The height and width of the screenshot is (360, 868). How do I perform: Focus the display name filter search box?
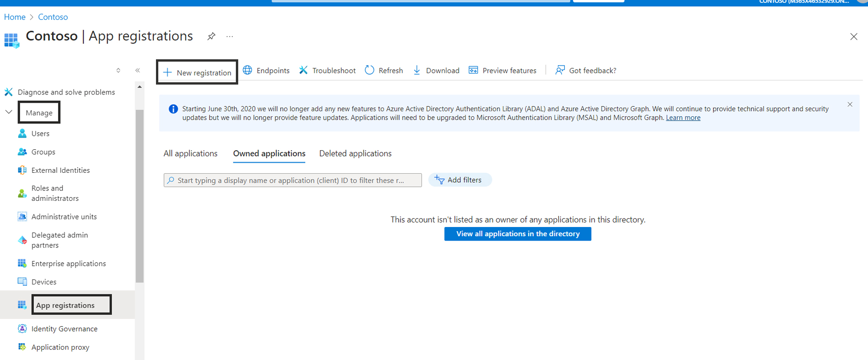292,180
